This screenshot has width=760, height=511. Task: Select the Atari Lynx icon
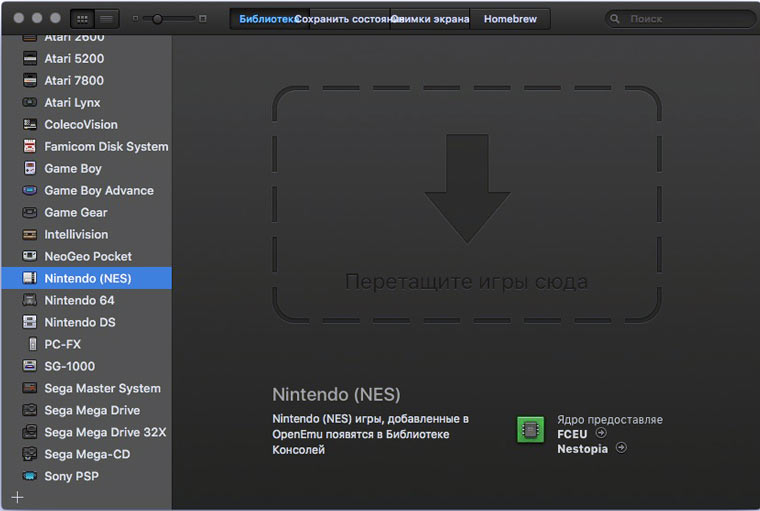(x=30, y=102)
